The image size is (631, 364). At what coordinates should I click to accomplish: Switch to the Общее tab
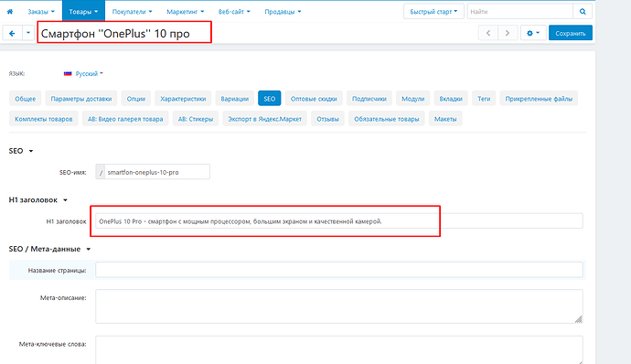(25, 99)
